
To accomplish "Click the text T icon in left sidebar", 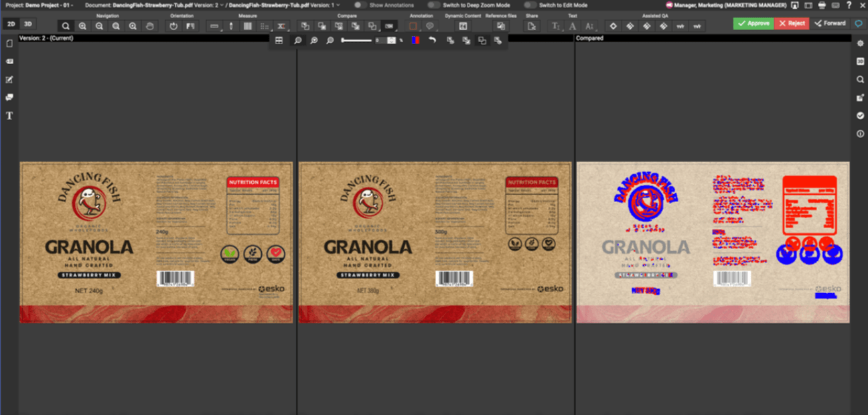I will coord(9,116).
